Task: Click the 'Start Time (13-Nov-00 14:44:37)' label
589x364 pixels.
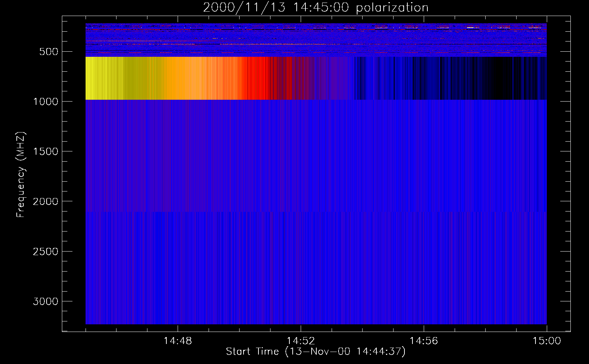Action: pos(316,352)
